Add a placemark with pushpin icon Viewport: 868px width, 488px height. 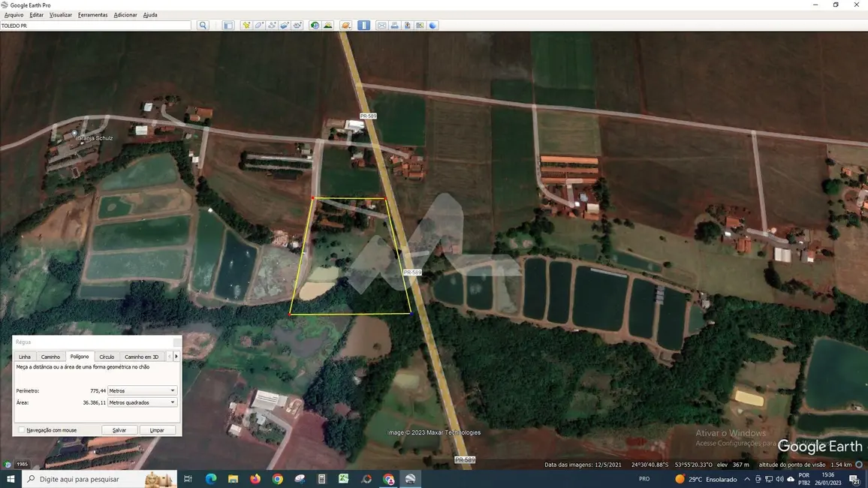coord(246,26)
